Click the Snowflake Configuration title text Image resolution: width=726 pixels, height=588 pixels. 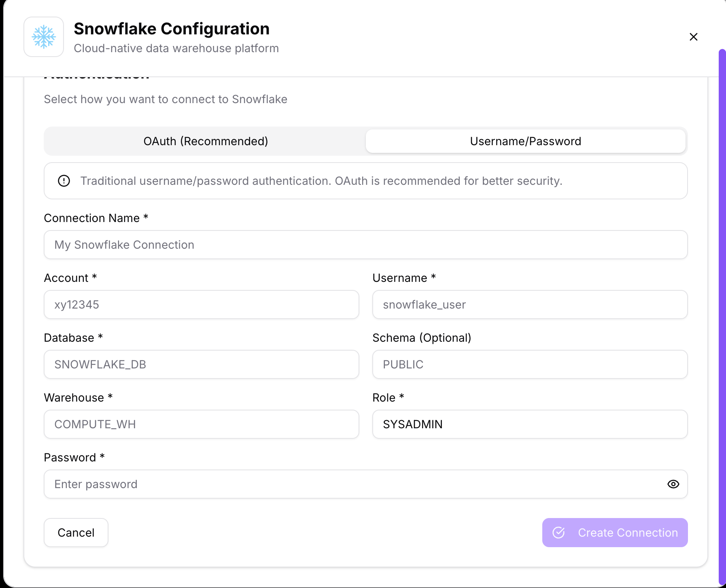172,29
